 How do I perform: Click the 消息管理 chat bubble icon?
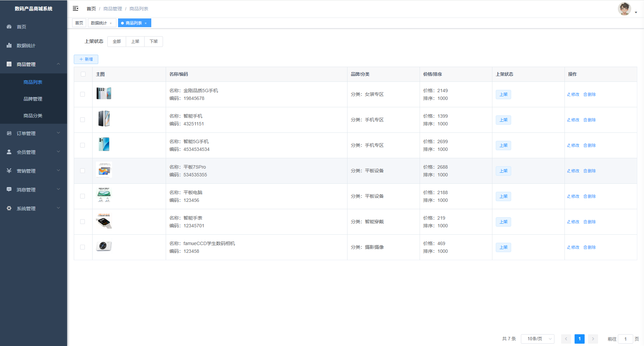[x=9, y=189]
